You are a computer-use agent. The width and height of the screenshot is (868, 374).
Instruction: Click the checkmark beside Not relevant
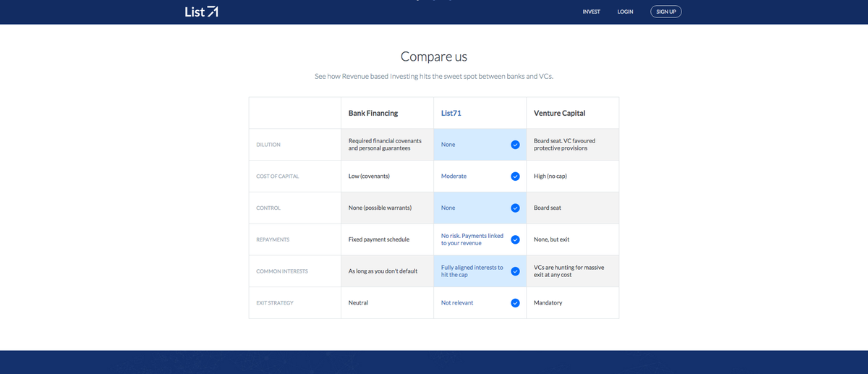[515, 303]
